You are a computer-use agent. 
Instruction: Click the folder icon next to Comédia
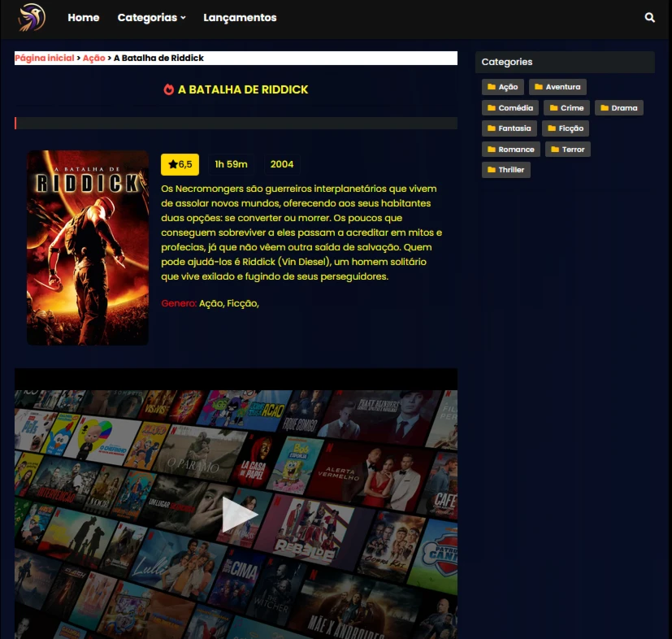tap(492, 108)
